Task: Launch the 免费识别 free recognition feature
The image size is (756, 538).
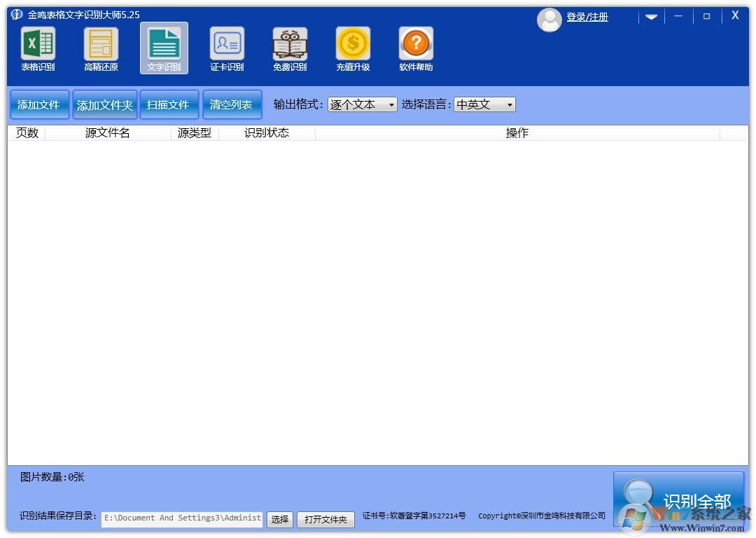Action: coord(289,48)
